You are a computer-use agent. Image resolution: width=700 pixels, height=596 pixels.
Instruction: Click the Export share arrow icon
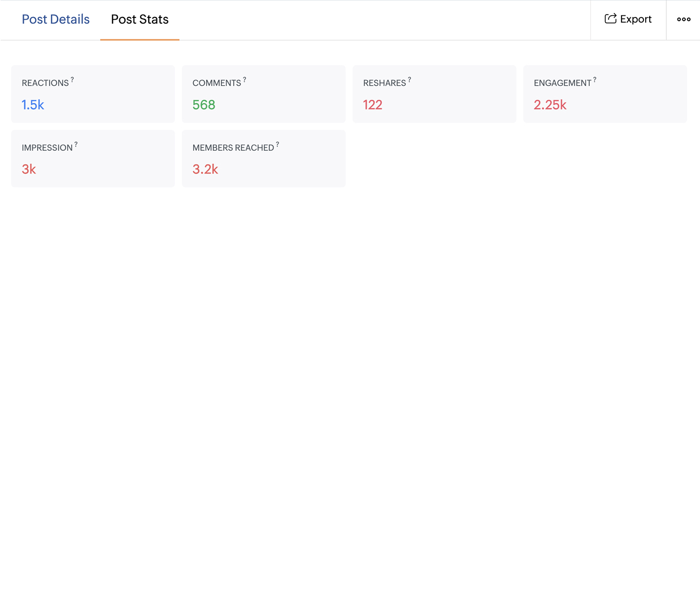(x=610, y=19)
